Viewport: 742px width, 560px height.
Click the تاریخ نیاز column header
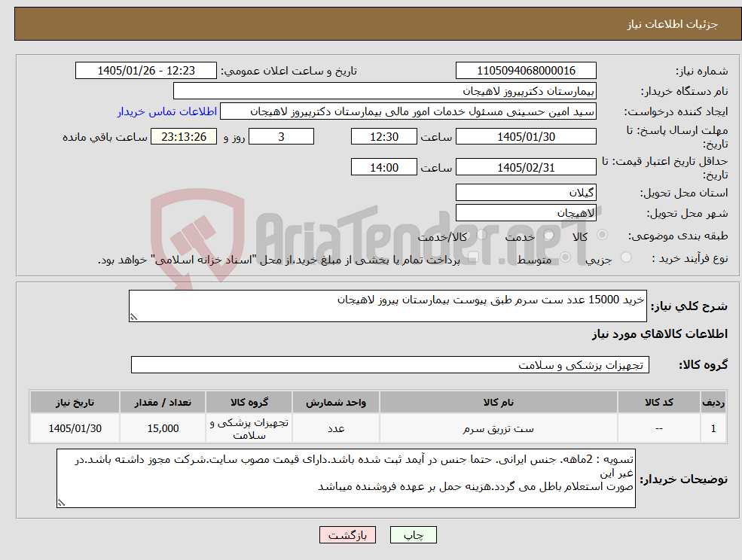point(75,402)
